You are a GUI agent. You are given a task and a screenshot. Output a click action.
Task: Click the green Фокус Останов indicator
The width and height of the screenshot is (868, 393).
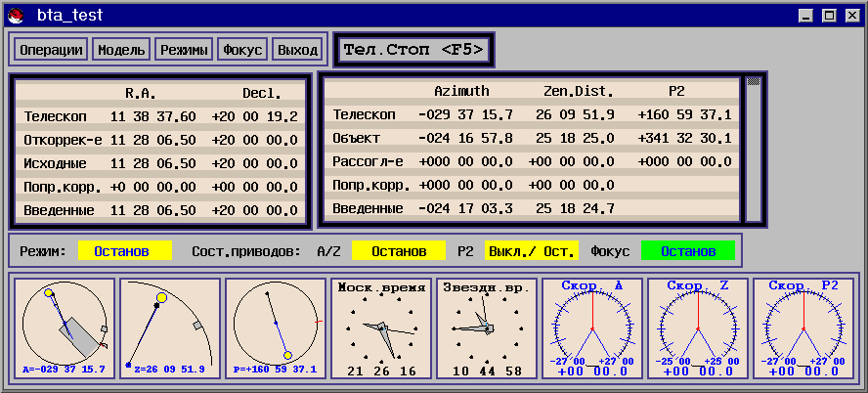[687, 251]
